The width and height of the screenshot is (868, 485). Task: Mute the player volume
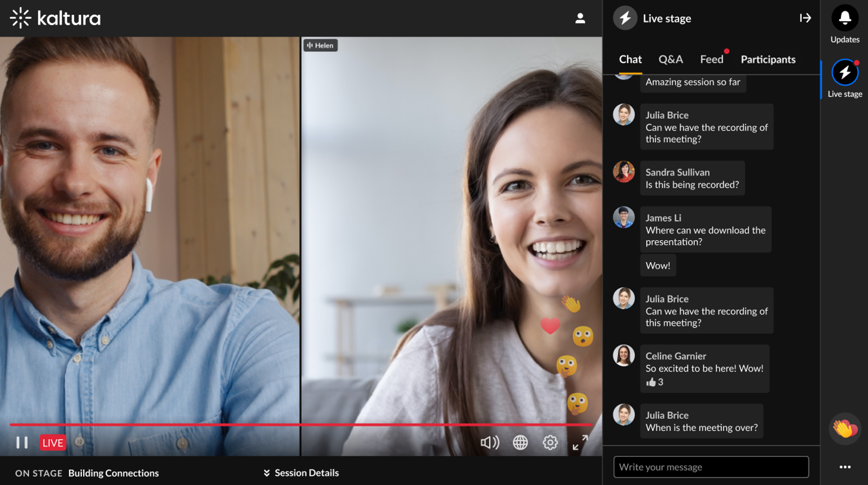pyautogui.click(x=490, y=443)
